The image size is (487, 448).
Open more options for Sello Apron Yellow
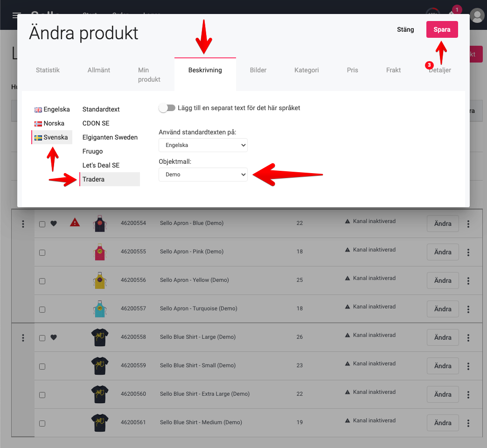click(468, 281)
